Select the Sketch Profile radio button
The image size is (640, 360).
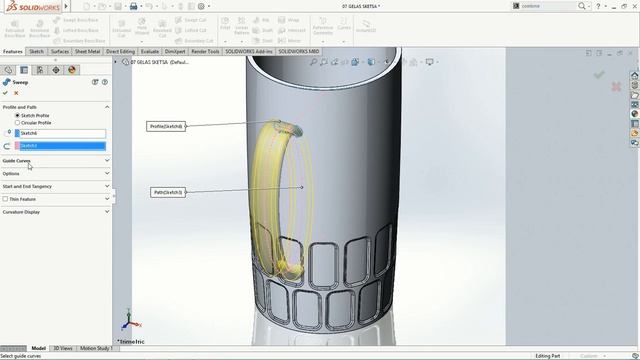[17, 116]
